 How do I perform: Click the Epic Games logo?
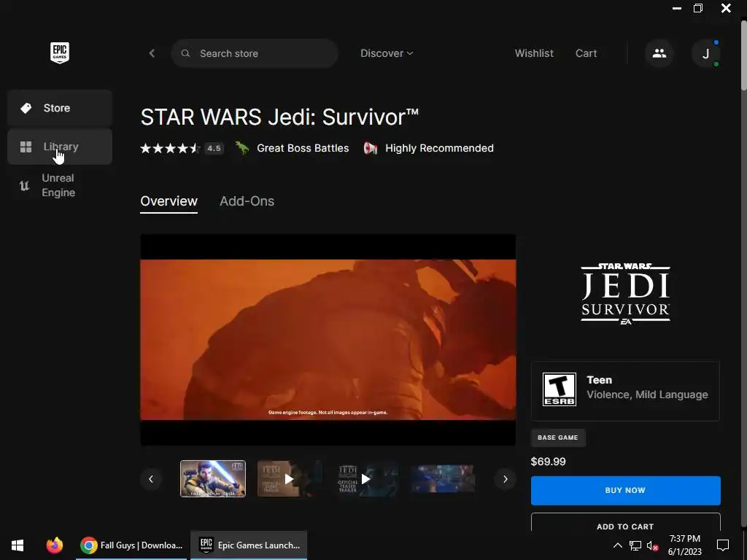coord(60,52)
